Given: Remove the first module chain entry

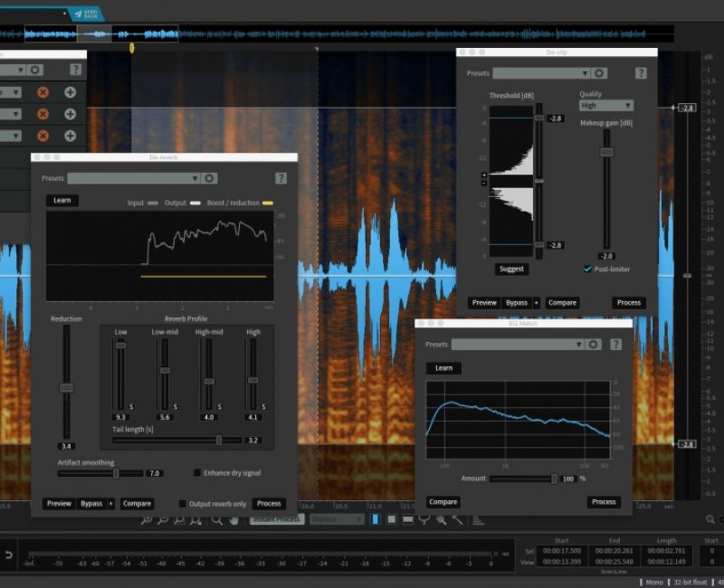Looking at the screenshot, I should tap(43, 92).
